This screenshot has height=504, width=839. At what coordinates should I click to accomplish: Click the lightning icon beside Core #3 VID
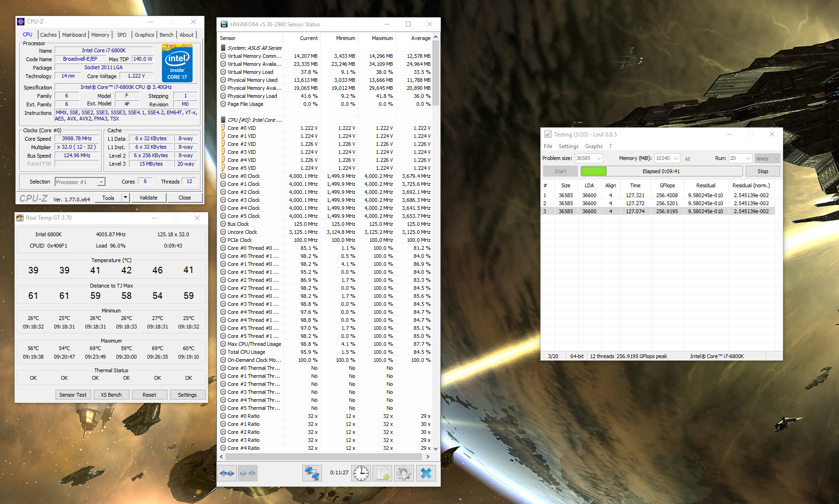click(x=223, y=152)
